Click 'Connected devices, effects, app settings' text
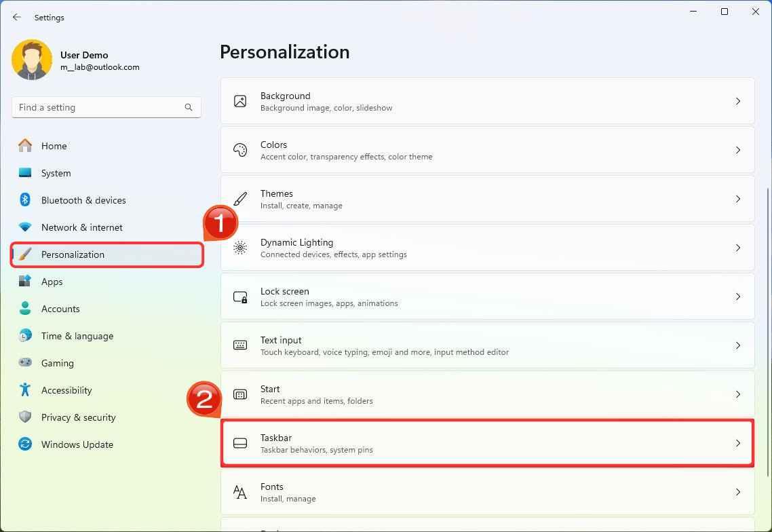This screenshot has height=532, width=772. point(334,254)
